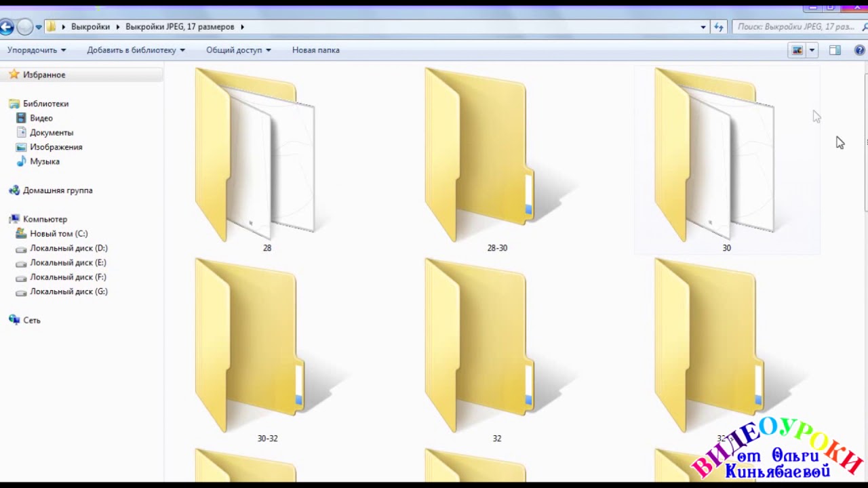Open the "Общий доступ" menu
The height and width of the screenshot is (488, 868).
pos(239,50)
